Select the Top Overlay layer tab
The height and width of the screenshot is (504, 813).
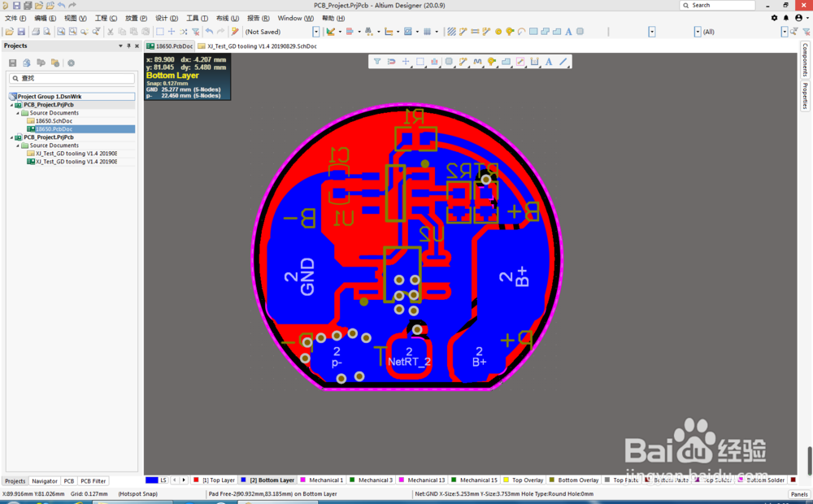pos(523,480)
